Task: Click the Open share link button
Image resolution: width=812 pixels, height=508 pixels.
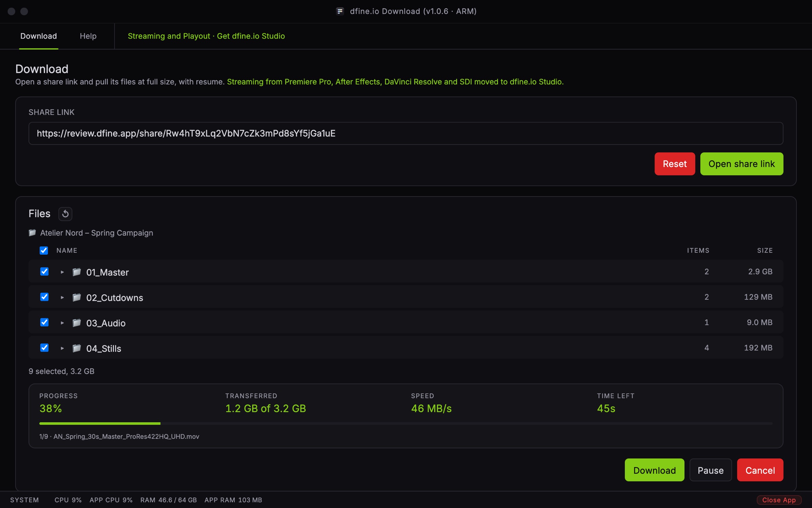Action: (742, 164)
